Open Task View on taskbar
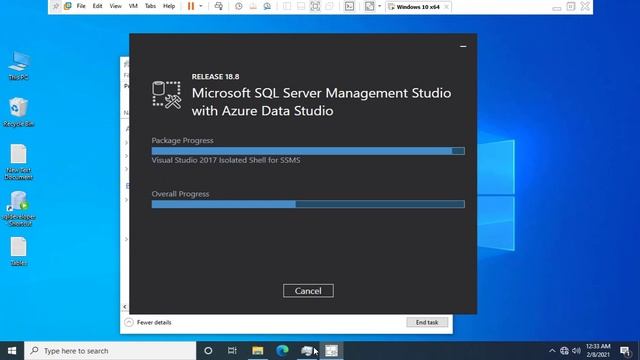Viewport: 640px width, 360px height. 232,351
